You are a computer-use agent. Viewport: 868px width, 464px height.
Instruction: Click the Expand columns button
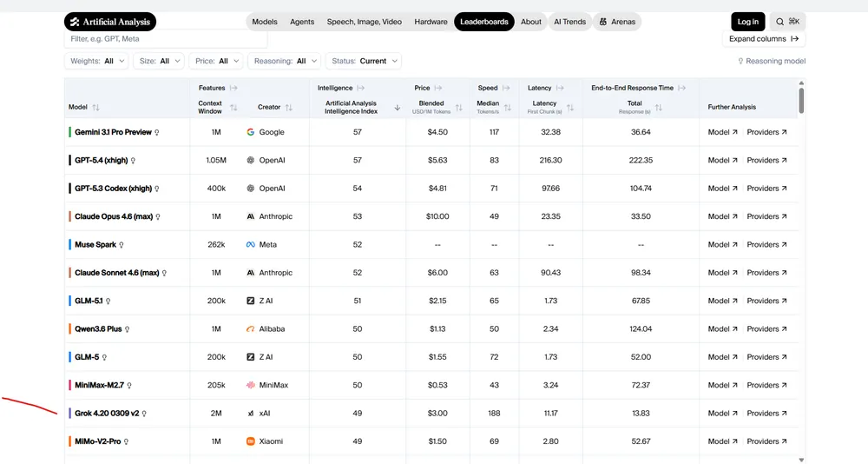tap(764, 39)
